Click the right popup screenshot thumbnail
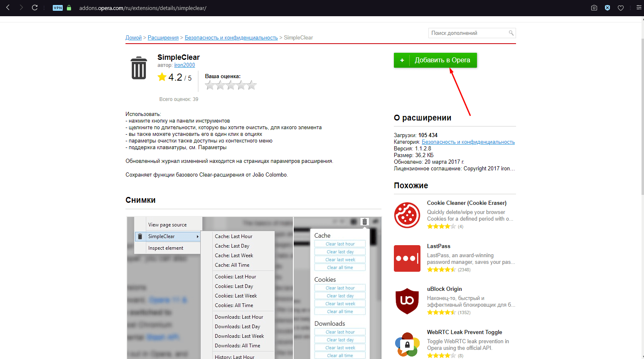This screenshot has width=644, height=359. [337, 288]
